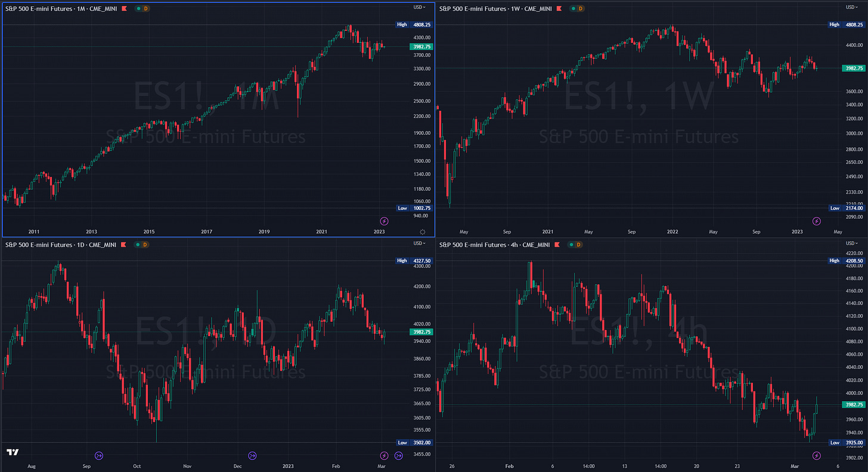
Task: Click the Low 3925.00 price label on 4h chart
Action: pyautogui.click(x=848, y=442)
